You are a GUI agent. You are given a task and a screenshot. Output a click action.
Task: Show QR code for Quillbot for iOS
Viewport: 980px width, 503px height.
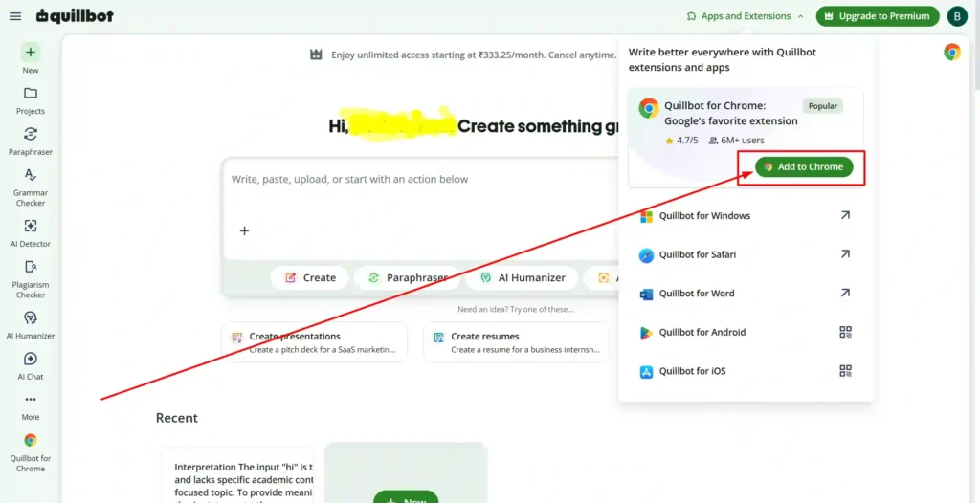(846, 370)
